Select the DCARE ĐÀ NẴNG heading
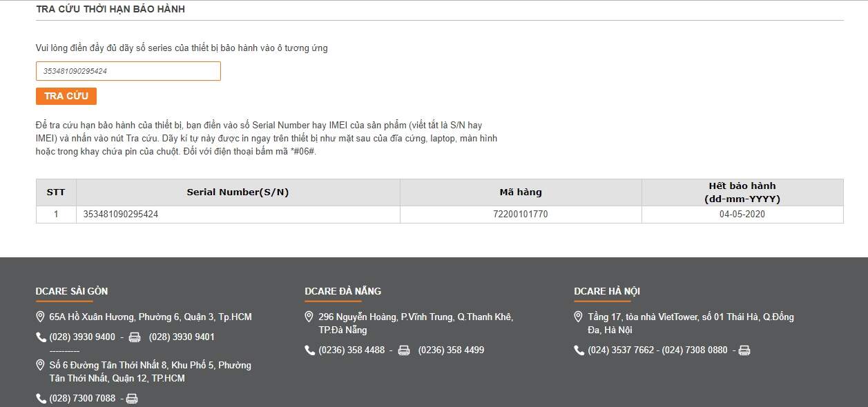 coord(343,291)
